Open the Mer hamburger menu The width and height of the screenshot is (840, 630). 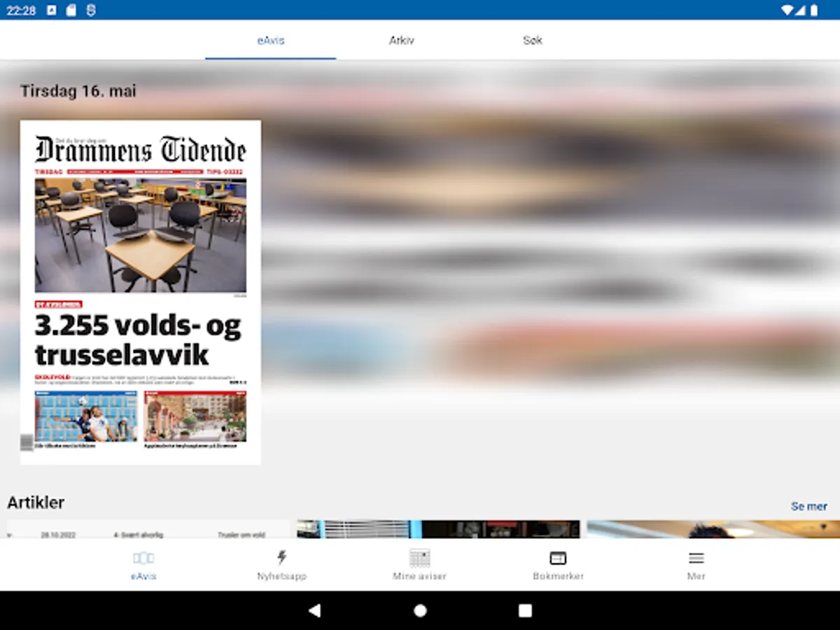[696, 558]
